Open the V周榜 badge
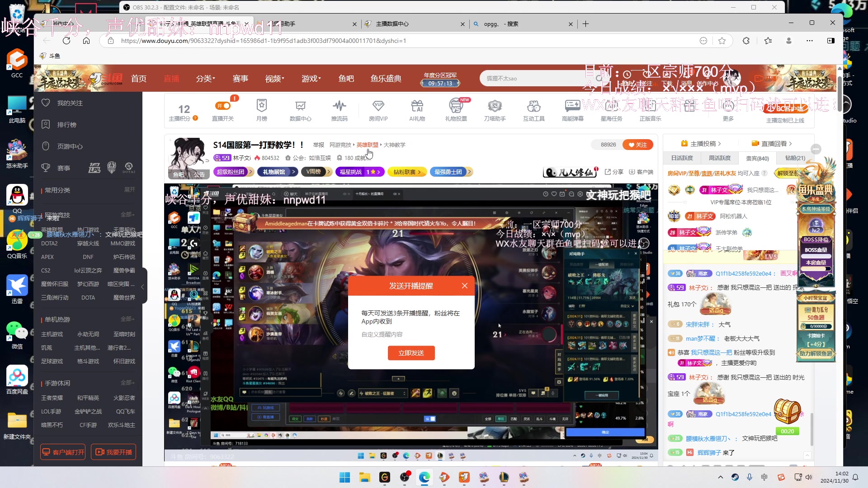The image size is (868, 488). pos(317,172)
